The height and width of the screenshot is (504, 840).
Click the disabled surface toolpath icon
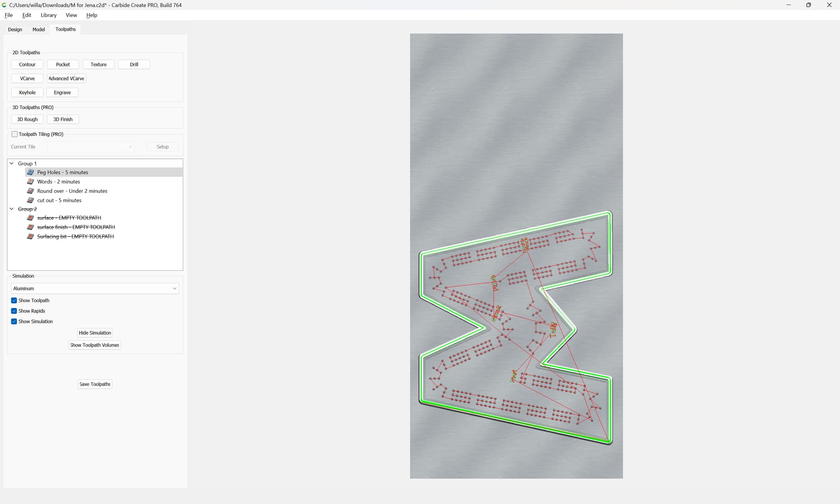click(31, 217)
